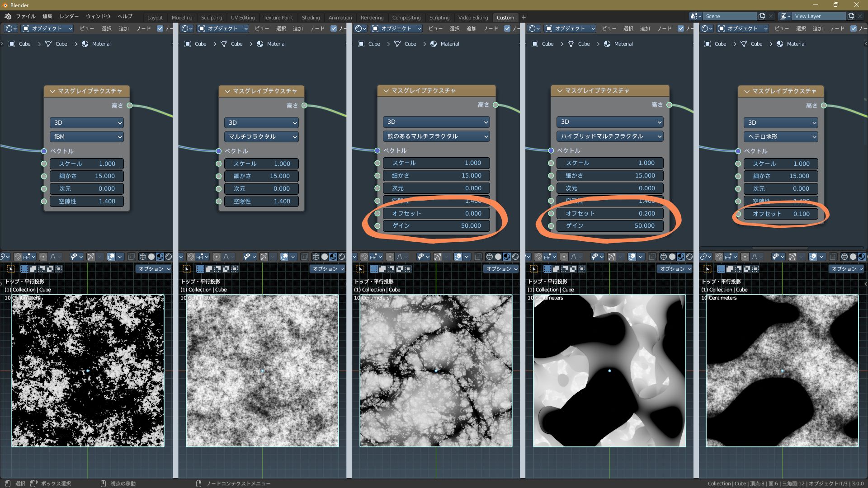Switch to solid shading in the viewport below the マルチフラクタル node
The width and height of the screenshot is (868, 488).
[325, 257]
